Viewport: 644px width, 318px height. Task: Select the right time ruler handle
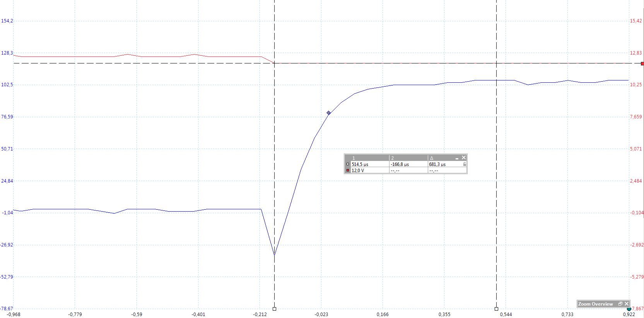[x=496, y=309]
